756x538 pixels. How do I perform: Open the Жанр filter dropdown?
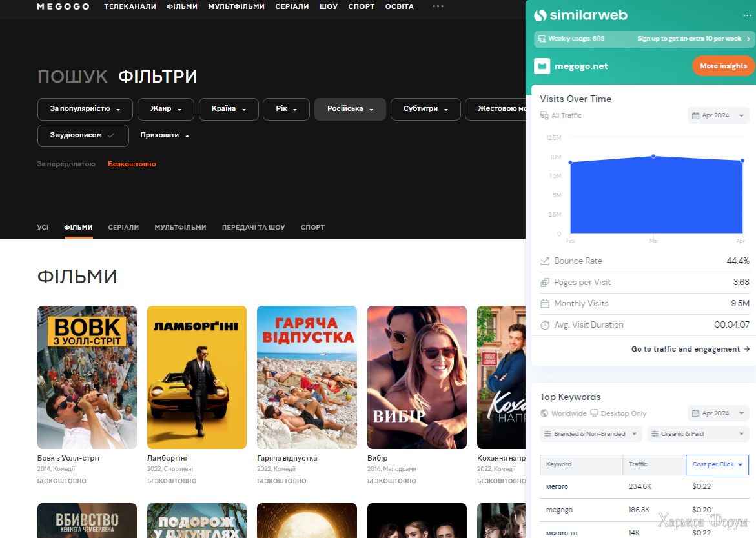(x=166, y=109)
